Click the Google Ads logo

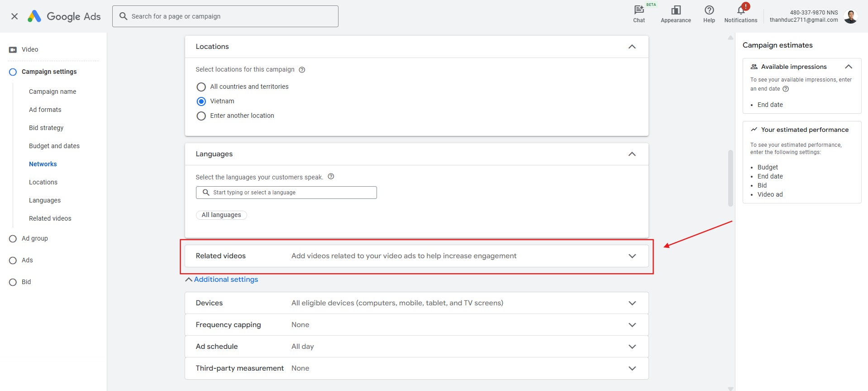click(x=64, y=16)
